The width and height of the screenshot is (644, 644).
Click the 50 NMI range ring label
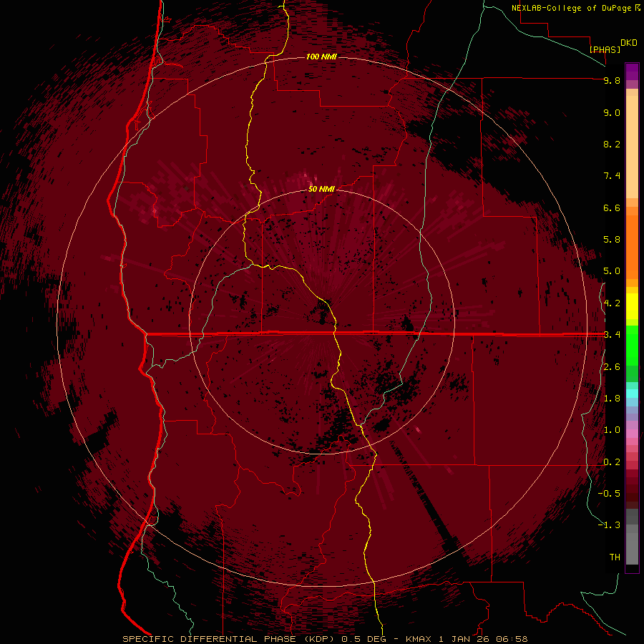[321, 189]
